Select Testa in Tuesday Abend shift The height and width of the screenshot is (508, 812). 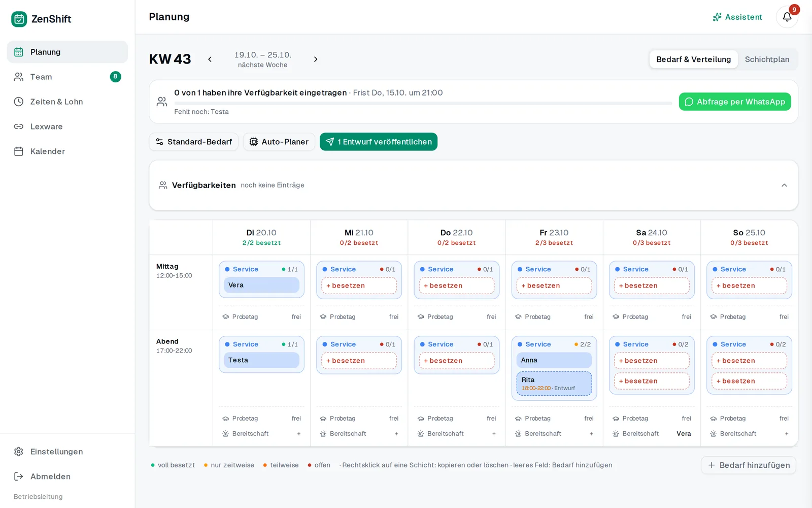pos(261,360)
